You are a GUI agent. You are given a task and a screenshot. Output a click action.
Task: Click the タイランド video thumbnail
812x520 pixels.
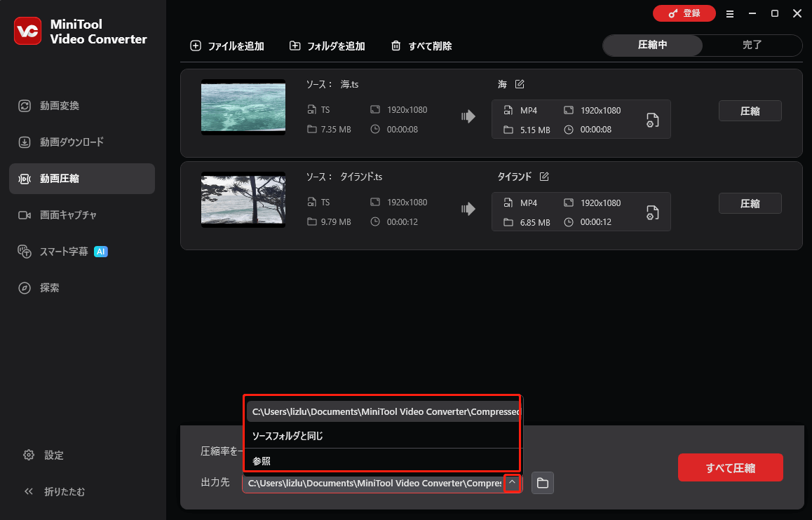click(x=243, y=200)
